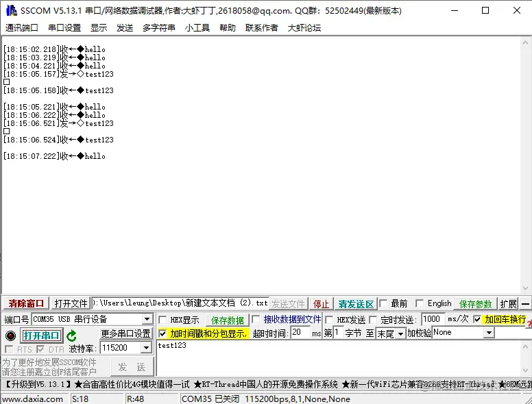Enable the 定时发送 checkbox

373,320
